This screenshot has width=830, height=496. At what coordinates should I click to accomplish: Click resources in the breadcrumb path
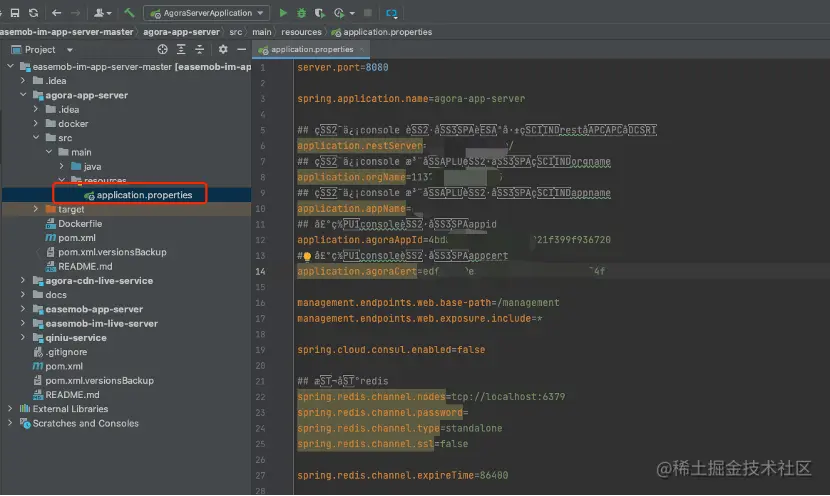click(x=301, y=32)
